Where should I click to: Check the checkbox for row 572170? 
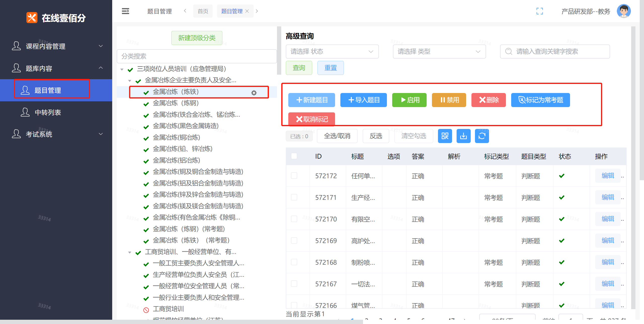pos(294,219)
